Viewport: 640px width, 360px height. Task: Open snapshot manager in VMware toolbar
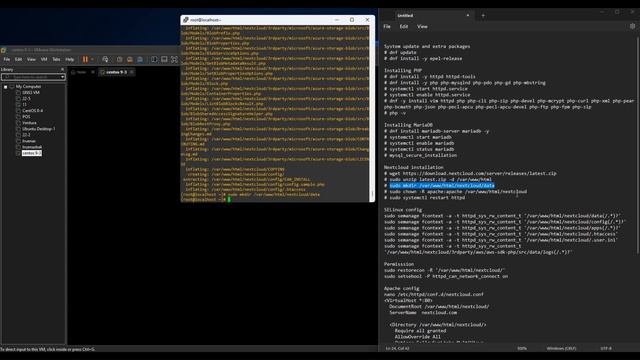[140, 60]
